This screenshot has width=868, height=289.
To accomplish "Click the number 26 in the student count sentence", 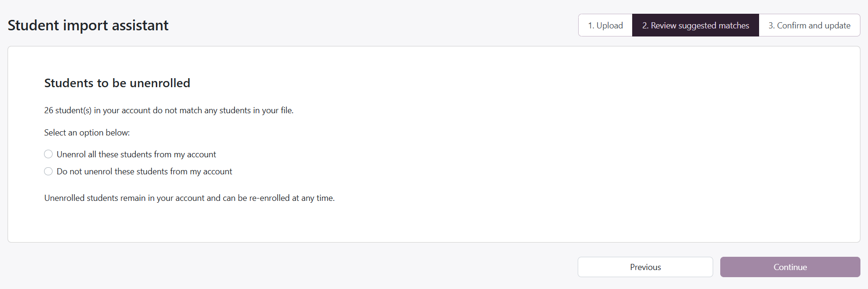I will coord(49,110).
